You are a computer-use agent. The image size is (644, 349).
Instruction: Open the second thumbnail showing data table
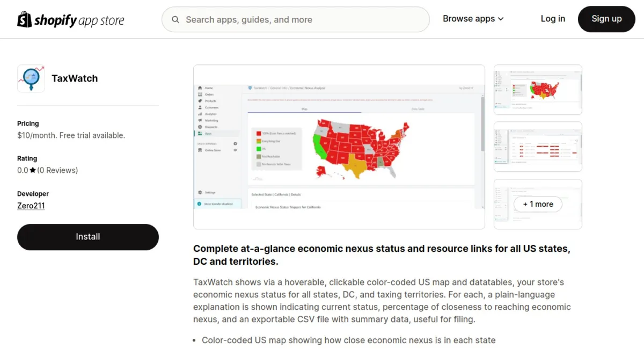click(x=538, y=147)
